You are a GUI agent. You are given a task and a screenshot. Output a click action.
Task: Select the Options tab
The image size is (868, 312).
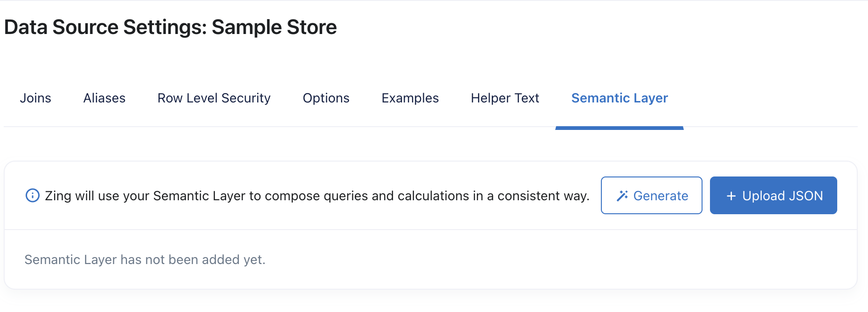click(326, 98)
